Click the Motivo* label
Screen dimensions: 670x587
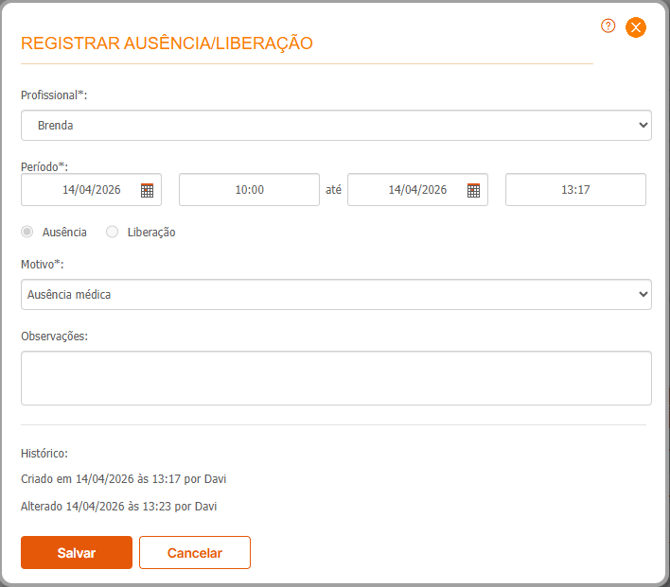tap(42, 264)
